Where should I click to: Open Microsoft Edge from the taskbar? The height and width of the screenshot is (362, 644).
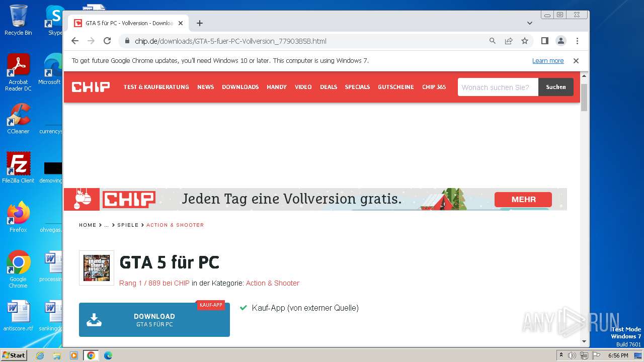click(108, 355)
